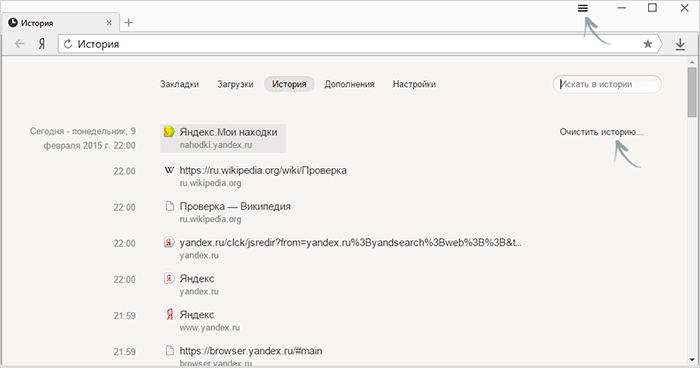Open Яндекс entry from 21:59
Screen dimensions: 700x368
tap(197, 315)
